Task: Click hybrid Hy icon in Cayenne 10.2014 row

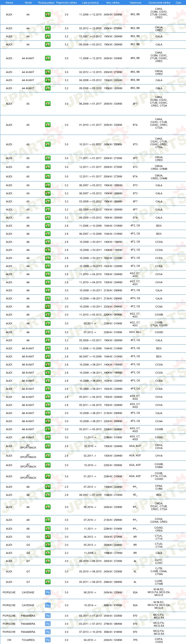Action: point(48,605)
